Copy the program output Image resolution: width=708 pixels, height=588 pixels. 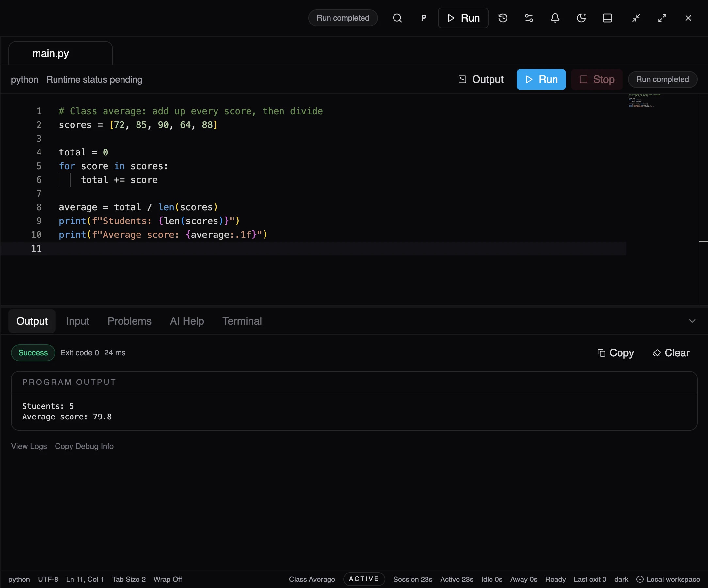[615, 353]
